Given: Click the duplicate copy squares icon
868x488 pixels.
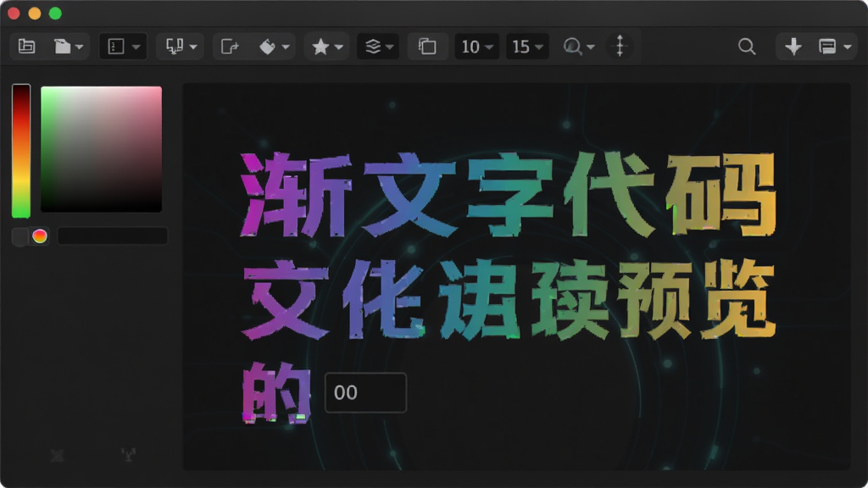Looking at the screenshot, I should coord(427,46).
